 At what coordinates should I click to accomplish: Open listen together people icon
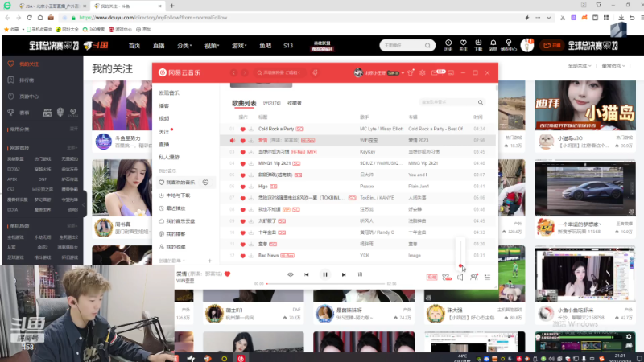[x=474, y=278]
